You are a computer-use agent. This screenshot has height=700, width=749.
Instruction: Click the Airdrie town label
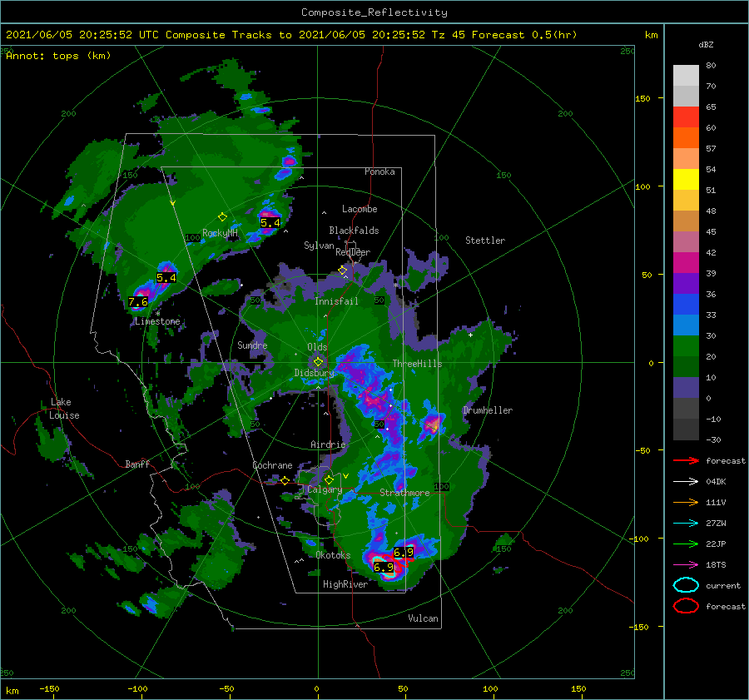328,444
